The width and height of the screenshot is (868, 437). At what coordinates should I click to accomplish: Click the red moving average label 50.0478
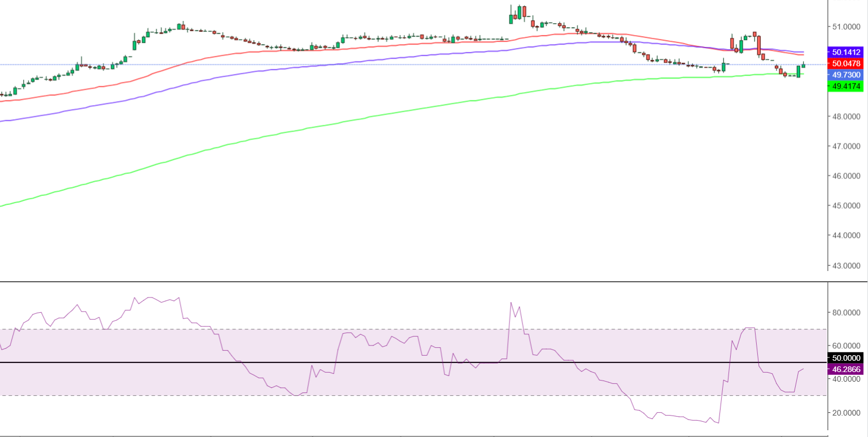pyautogui.click(x=845, y=63)
